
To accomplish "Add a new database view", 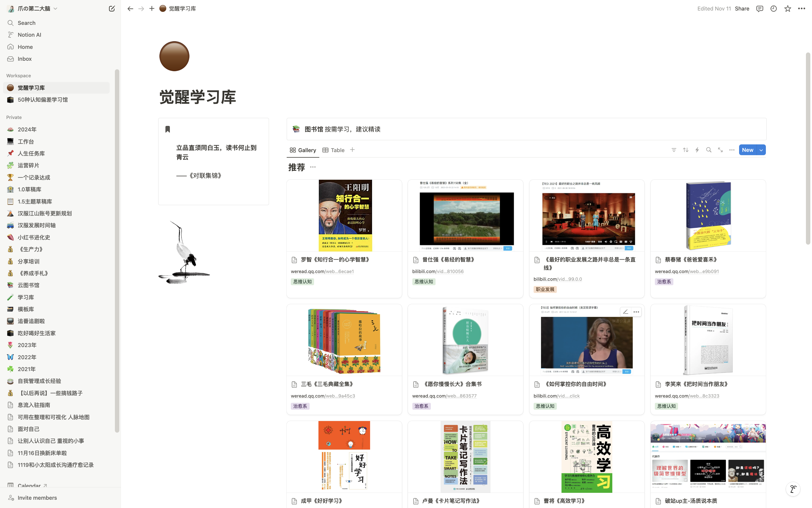I will 352,150.
